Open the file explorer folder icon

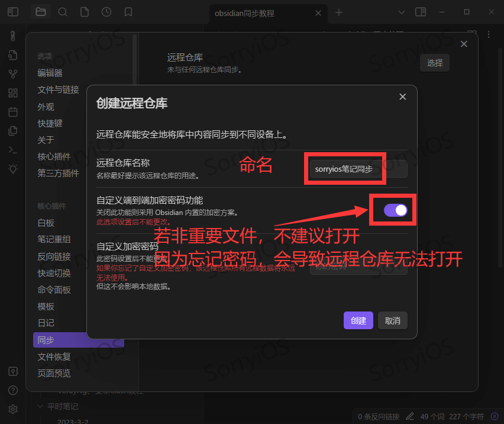[41, 11]
